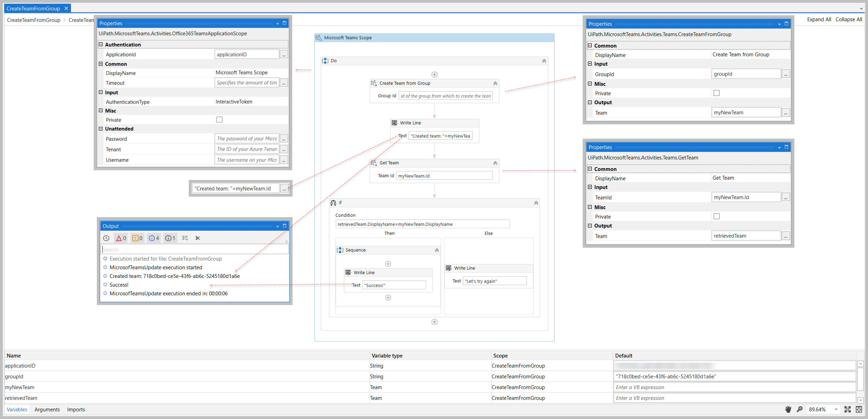Check Private box in Teams Scope properties

coord(219,120)
